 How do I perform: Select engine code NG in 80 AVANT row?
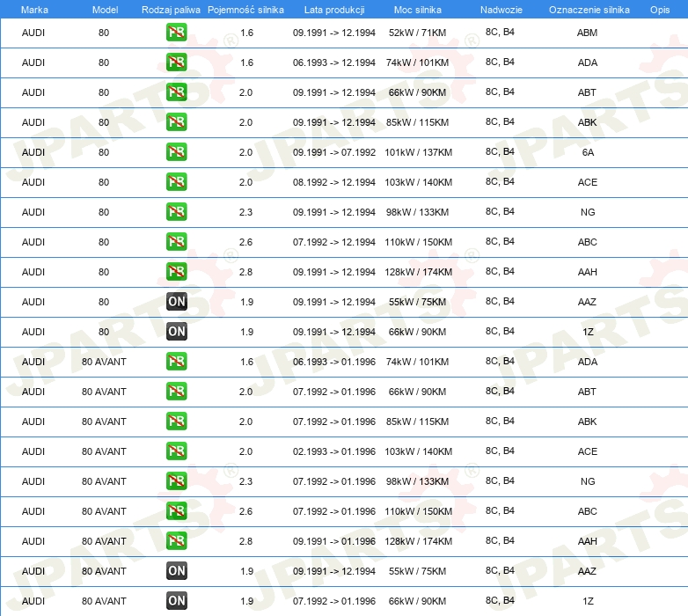[588, 481]
